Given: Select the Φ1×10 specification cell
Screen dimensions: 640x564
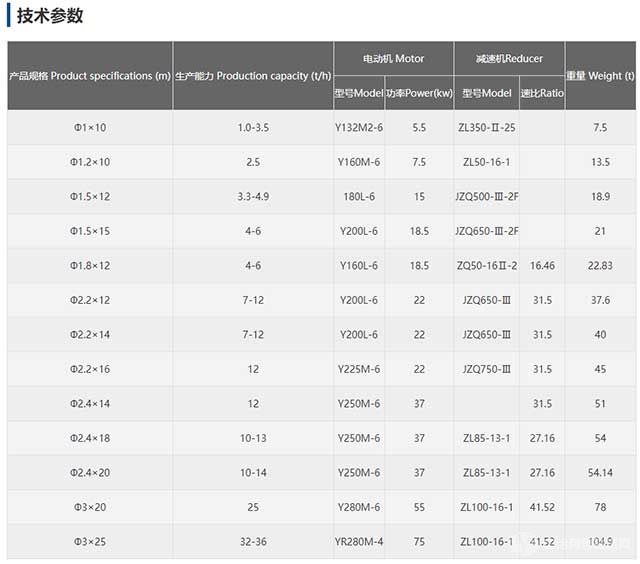Looking at the screenshot, I should point(90,127).
